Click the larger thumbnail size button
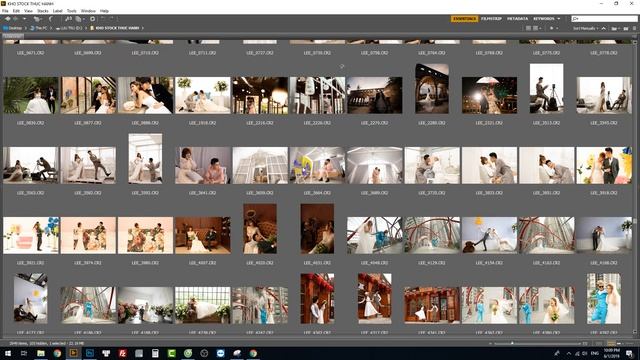This screenshot has height=360, width=640. pyautogui.click(x=584, y=344)
